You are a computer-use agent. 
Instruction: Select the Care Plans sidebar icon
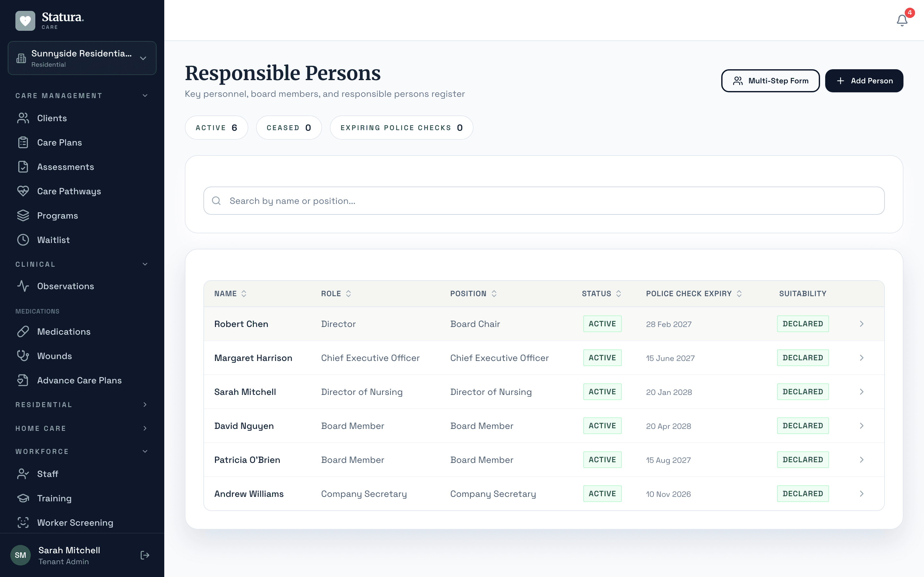pyautogui.click(x=23, y=142)
